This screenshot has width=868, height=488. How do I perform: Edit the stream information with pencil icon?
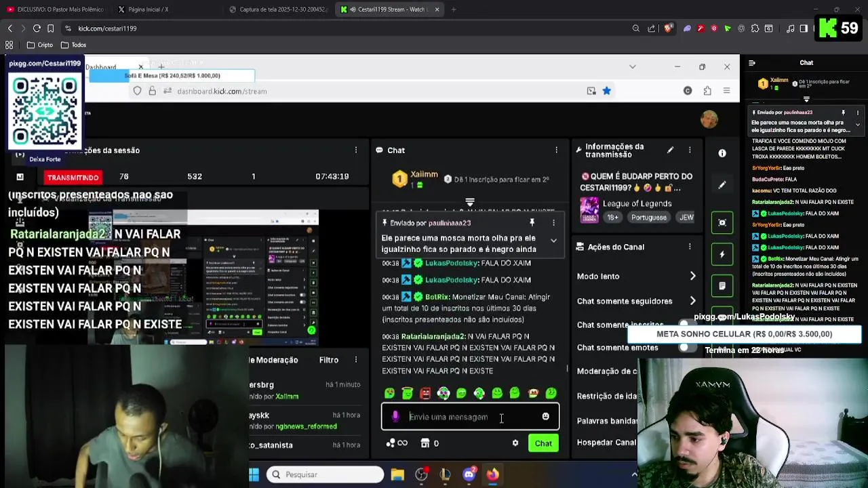coord(670,150)
